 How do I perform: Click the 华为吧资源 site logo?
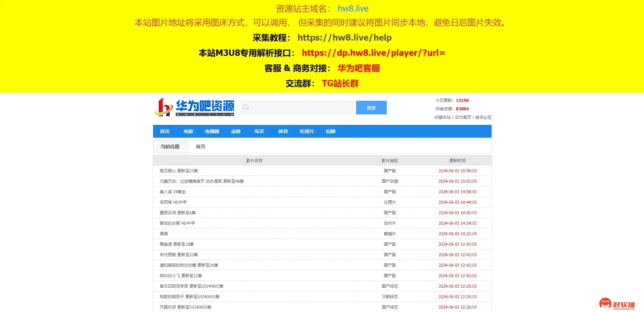(x=194, y=107)
